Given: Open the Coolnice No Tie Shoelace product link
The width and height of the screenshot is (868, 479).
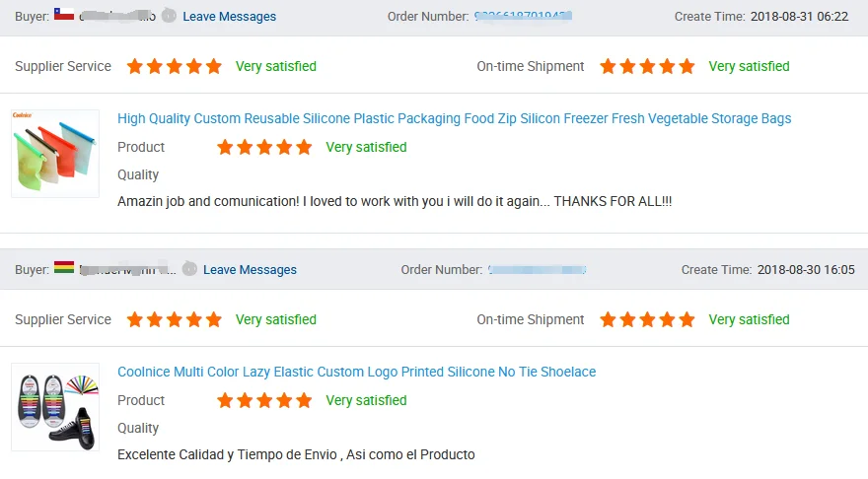Looking at the screenshot, I should (x=356, y=373).
